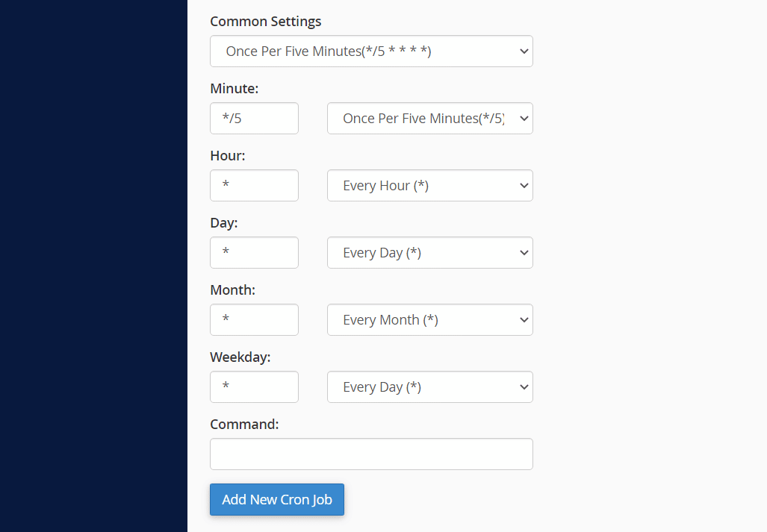Select the Hour: label text

228,156
